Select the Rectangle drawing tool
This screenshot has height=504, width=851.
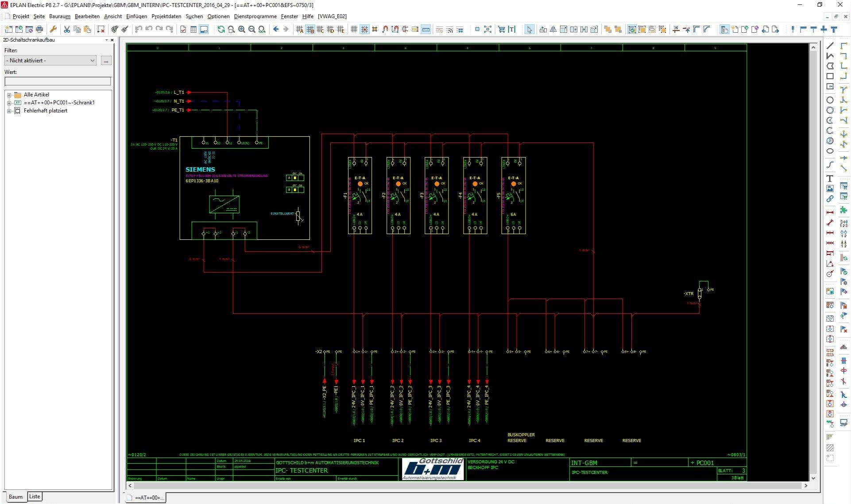(x=830, y=76)
